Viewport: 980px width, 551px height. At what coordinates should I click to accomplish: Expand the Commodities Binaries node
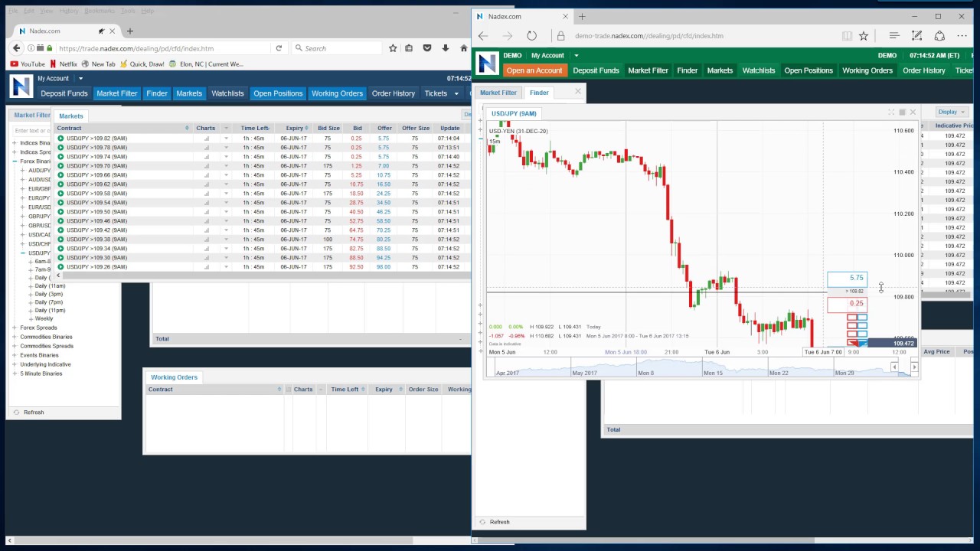(x=15, y=337)
